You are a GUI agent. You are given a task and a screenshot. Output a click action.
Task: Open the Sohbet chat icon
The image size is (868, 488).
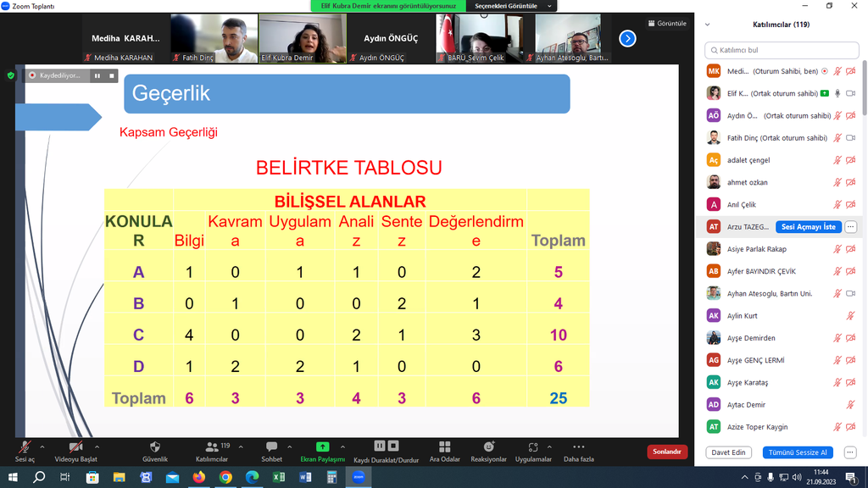point(271,447)
